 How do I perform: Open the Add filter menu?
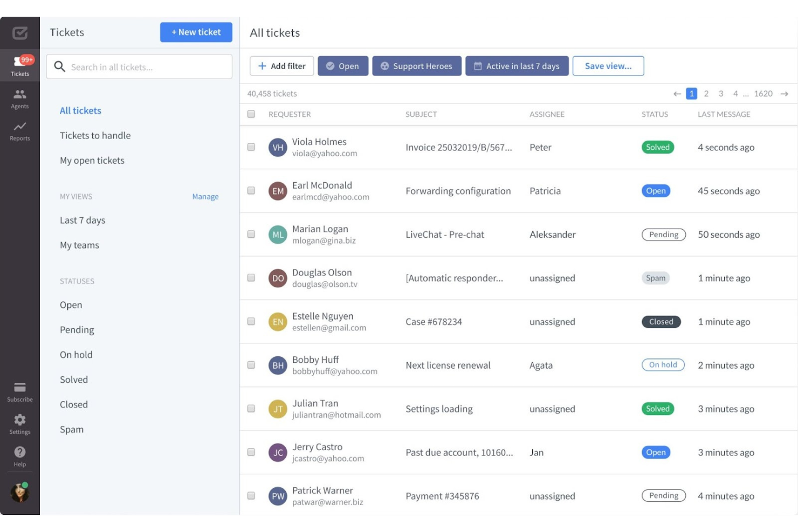point(281,66)
